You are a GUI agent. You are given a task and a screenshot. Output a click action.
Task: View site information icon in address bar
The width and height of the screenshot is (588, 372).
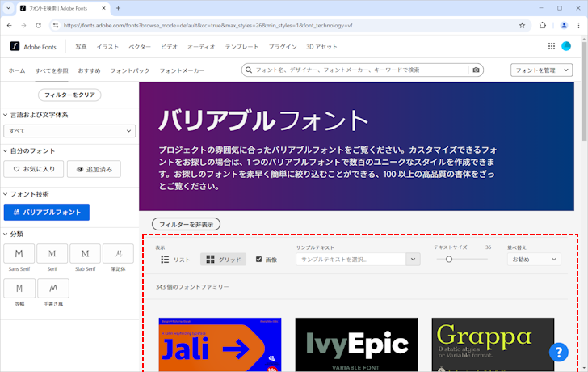click(56, 26)
